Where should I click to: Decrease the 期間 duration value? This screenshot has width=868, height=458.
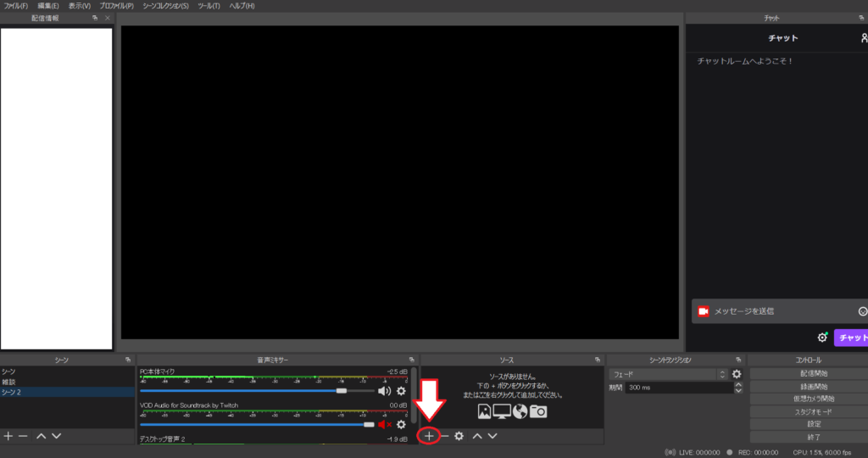pos(738,391)
